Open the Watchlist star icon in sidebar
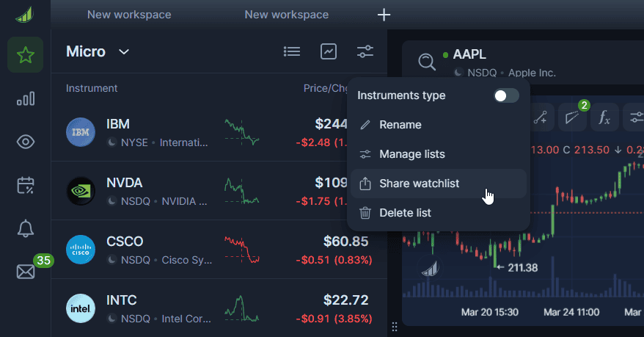 click(25, 54)
